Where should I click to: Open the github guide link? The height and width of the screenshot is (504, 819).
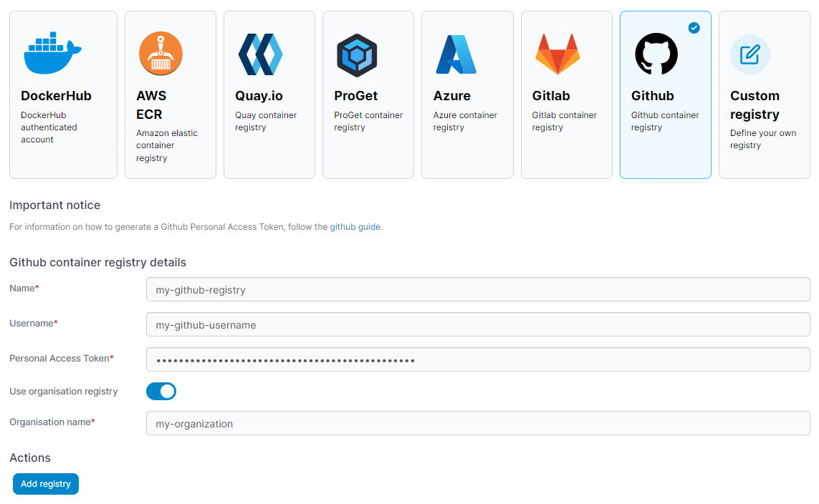[x=355, y=226]
